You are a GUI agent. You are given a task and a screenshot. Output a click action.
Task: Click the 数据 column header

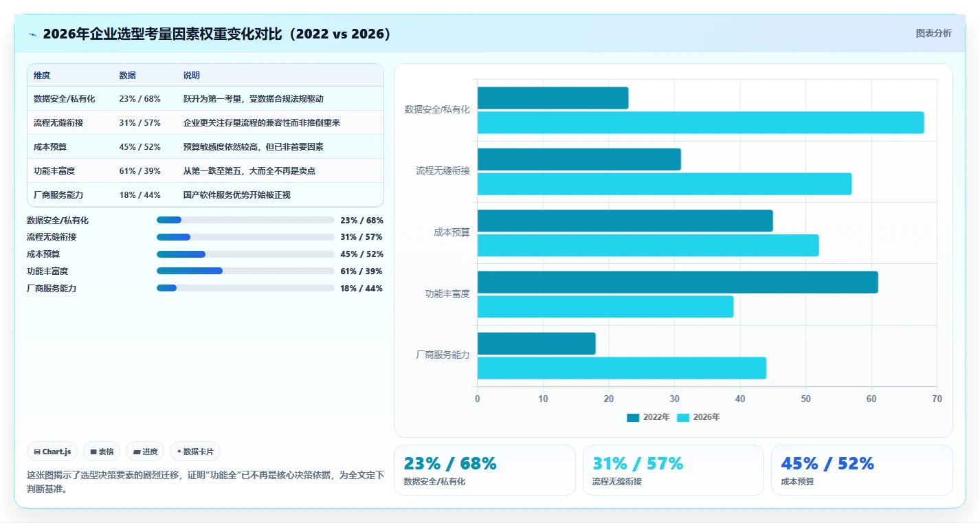point(127,75)
